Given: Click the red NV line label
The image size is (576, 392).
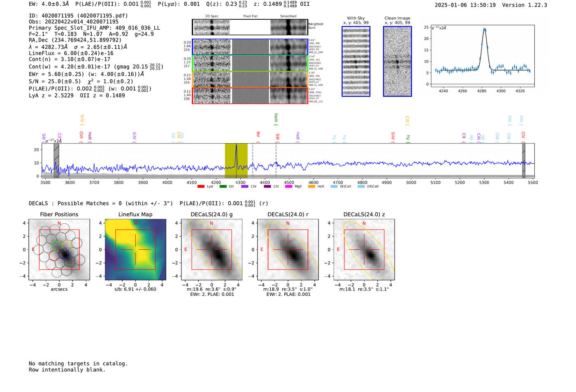Looking at the screenshot, I should click(258, 136).
